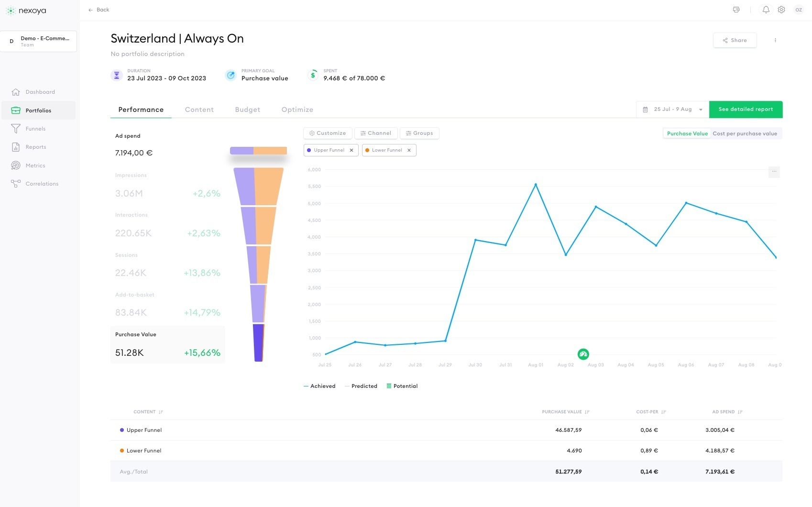Image resolution: width=812 pixels, height=507 pixels.
Task: Click the green progress marker on the chart
Action: pos(583,354)
